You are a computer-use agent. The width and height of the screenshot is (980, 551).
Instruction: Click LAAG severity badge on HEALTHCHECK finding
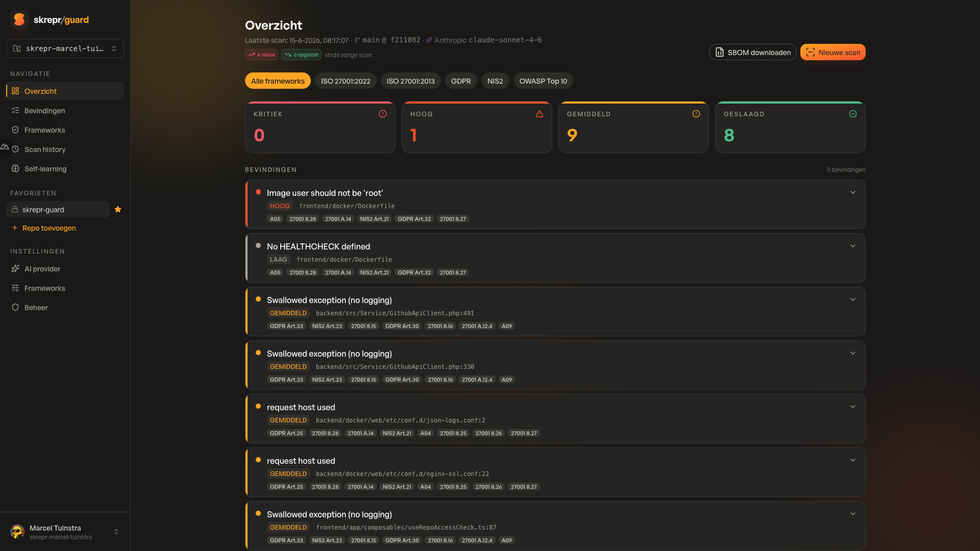point(278,259)
